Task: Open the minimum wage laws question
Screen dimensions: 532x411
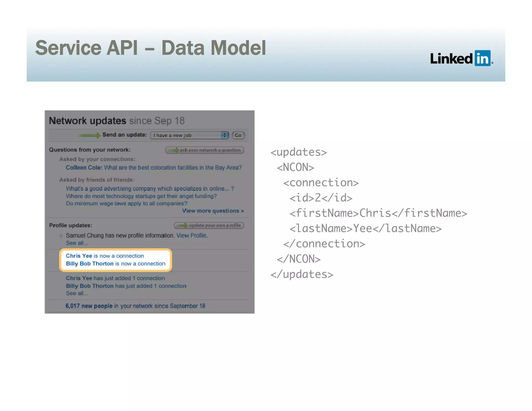Action: coord(127,203)
